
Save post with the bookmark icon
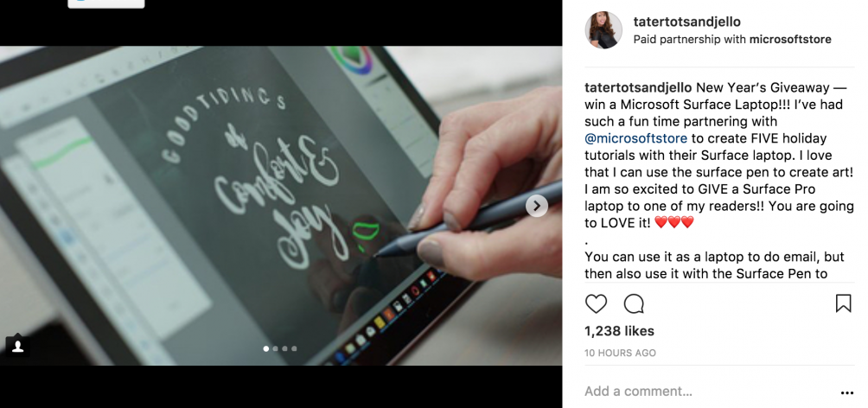pos(843,303)
